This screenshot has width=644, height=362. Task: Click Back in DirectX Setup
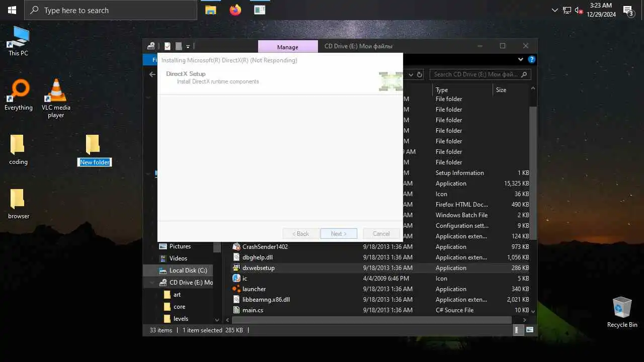(301, 234)
